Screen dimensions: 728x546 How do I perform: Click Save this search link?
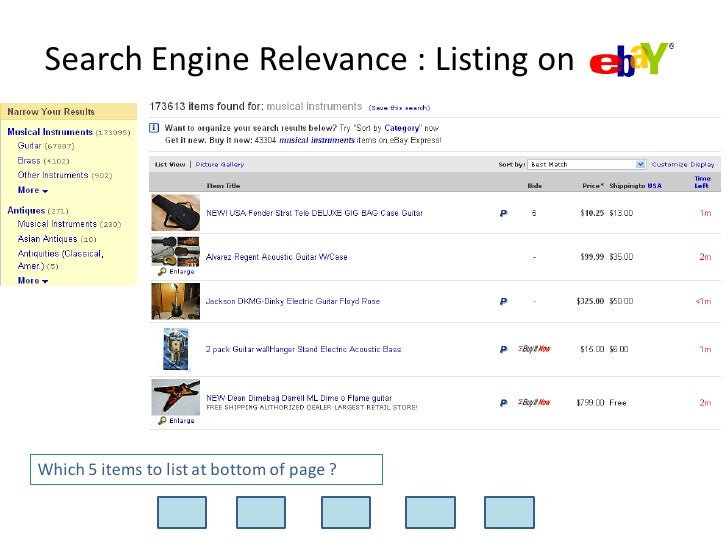pyautogui.click(x=399, y=108)
